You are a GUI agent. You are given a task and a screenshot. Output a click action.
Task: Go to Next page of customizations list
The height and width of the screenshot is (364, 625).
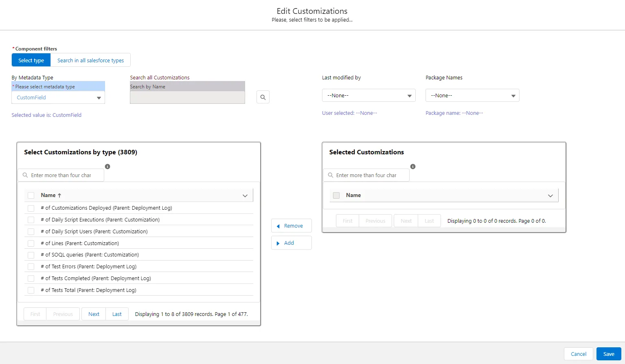tap(94, 314)
